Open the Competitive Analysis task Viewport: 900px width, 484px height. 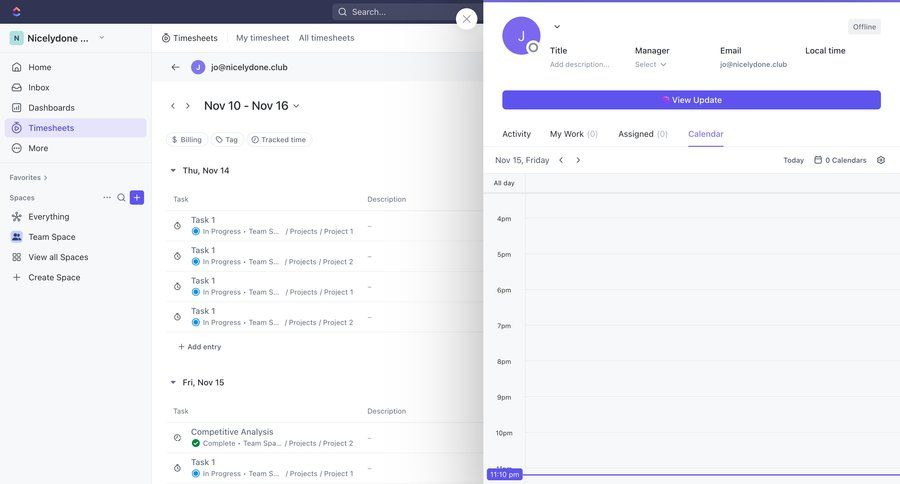point(232,432)
